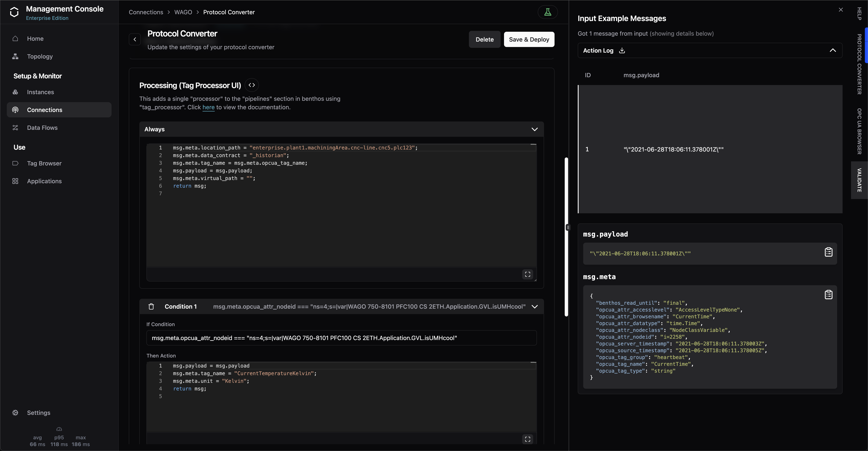Copy msg.meta JSON to clipboard
The width and height of the screenshot is (868, 451).
(x=828, y=295)
